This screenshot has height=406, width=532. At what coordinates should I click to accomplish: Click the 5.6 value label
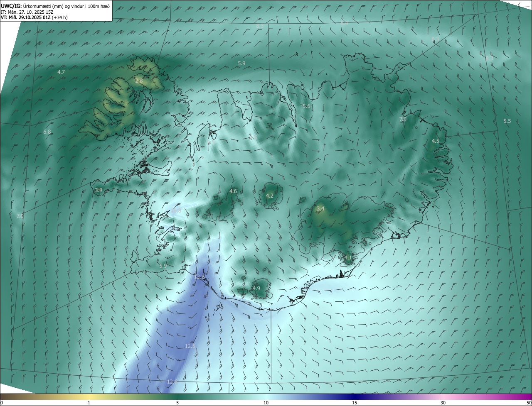pyautogui.click(x=306, y=107)
